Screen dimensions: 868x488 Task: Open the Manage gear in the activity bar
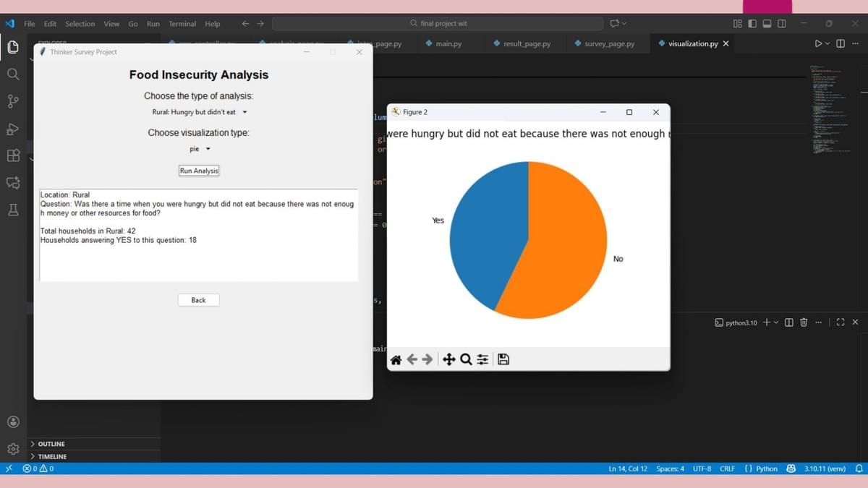[13, 449]
